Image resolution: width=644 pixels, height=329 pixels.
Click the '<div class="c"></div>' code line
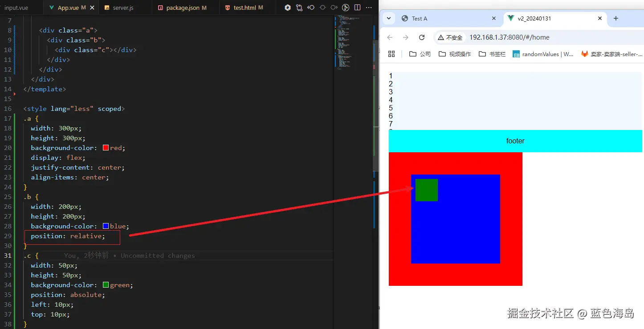96,50
